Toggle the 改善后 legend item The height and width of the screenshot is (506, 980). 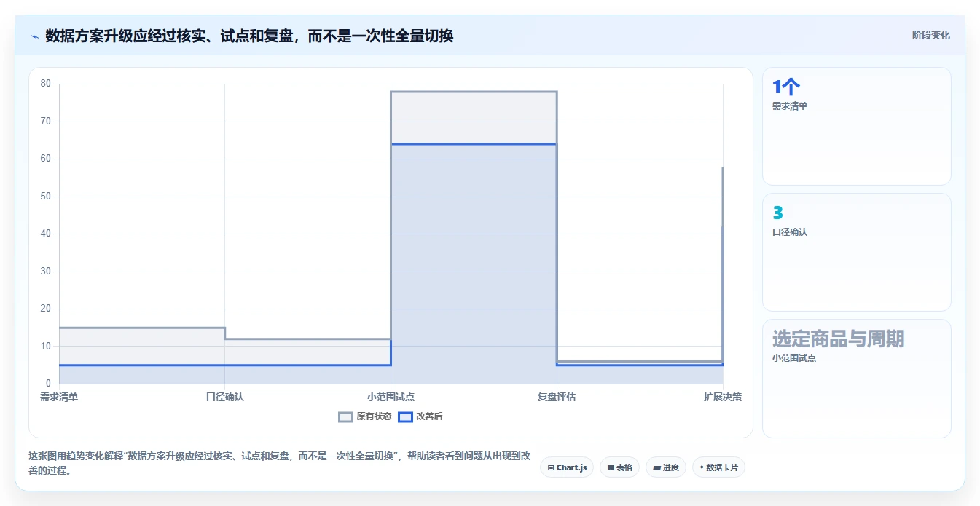[x=419, y=416]
